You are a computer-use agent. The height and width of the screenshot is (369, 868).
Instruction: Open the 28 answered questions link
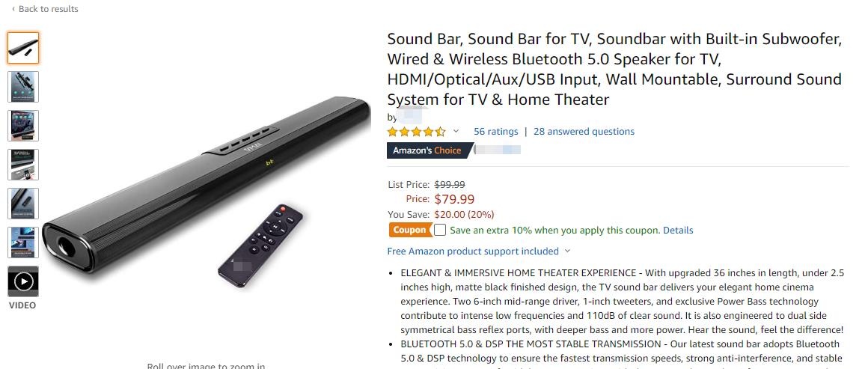click(584, 132)
